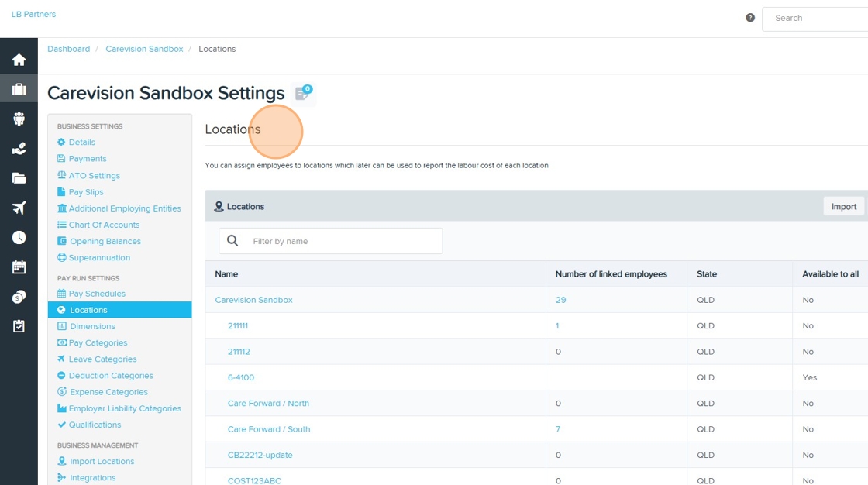The height and width of the screenshot is (485, 868).
Task: Click the notes icon beside Carevision Sandbox Settings
Action: point(303,92)
